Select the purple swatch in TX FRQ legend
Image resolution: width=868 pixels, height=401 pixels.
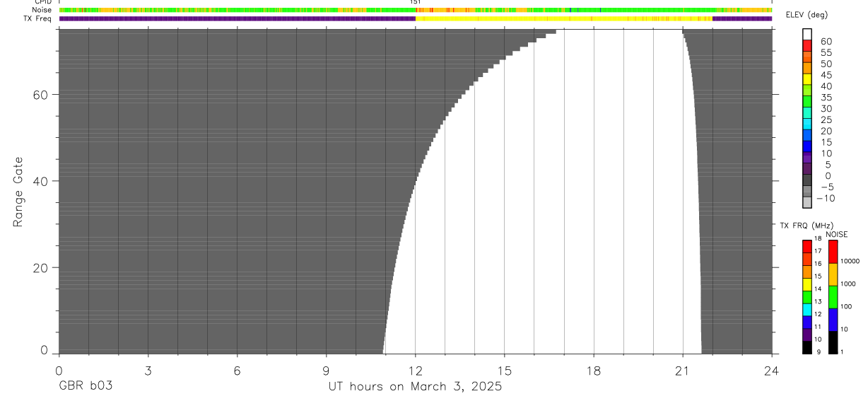pyautogui.click(x=807, y=335)
